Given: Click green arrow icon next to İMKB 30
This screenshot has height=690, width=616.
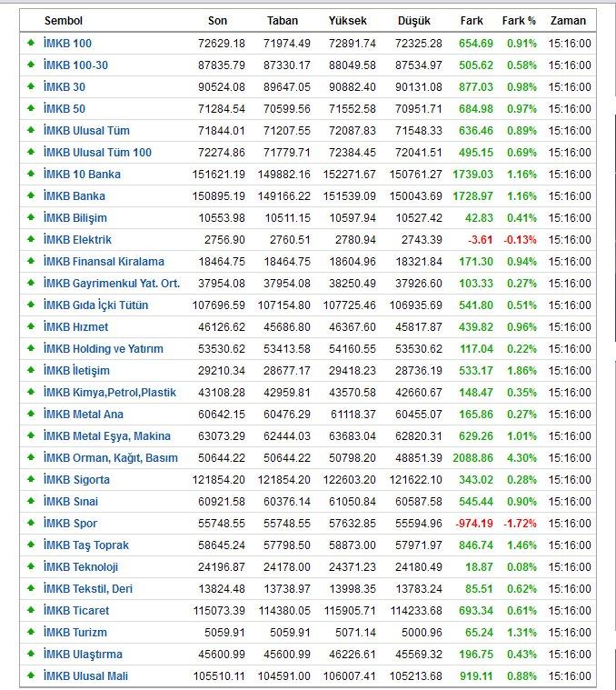Looking at the screenshot, I should point(31,86).
